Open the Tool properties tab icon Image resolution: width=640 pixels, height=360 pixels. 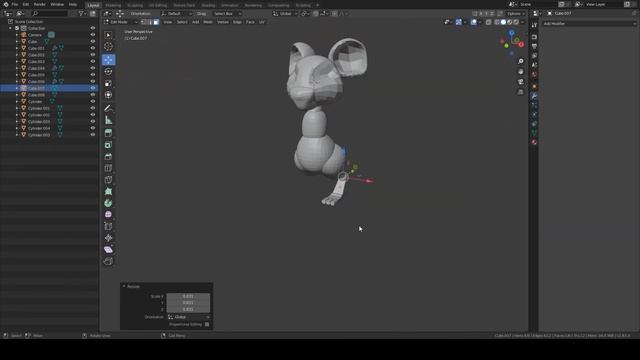[534, 25]
